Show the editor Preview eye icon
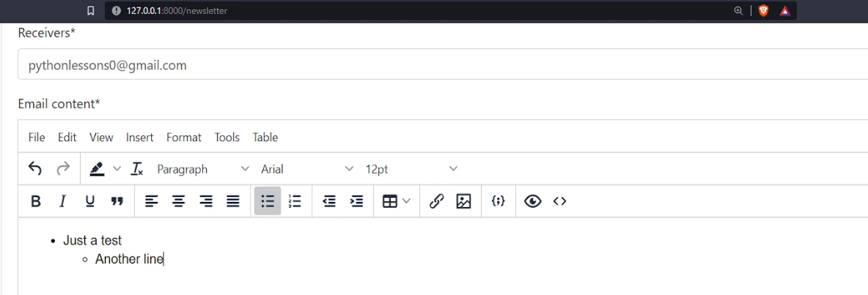 532,201
